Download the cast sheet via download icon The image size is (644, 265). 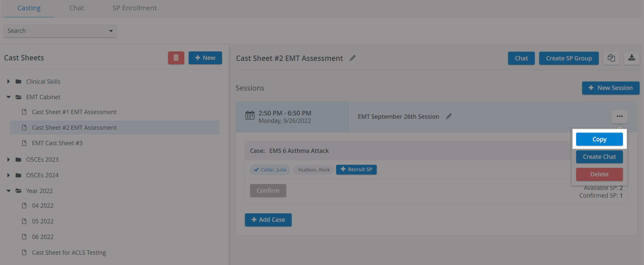pos(632,58)
